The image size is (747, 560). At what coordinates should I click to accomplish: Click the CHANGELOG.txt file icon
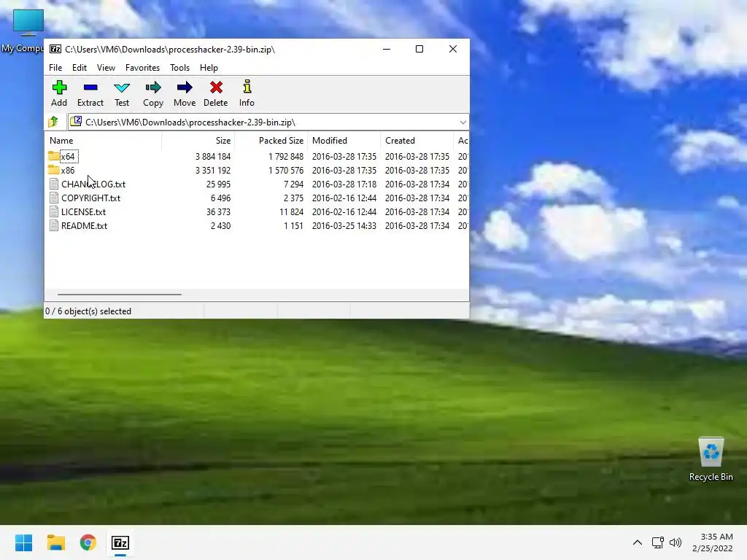pos(54,184)
